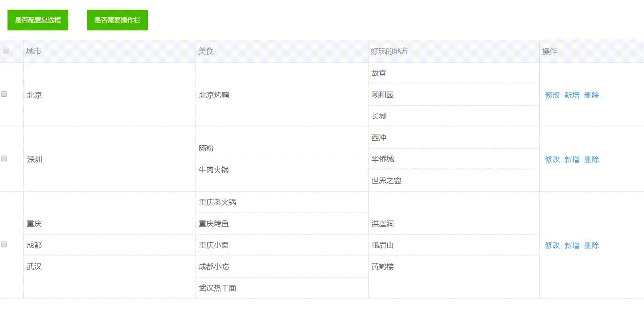Click 删除 link in the 北京 row
Screen dimensions: 644x313
click(x=591, y=95)
